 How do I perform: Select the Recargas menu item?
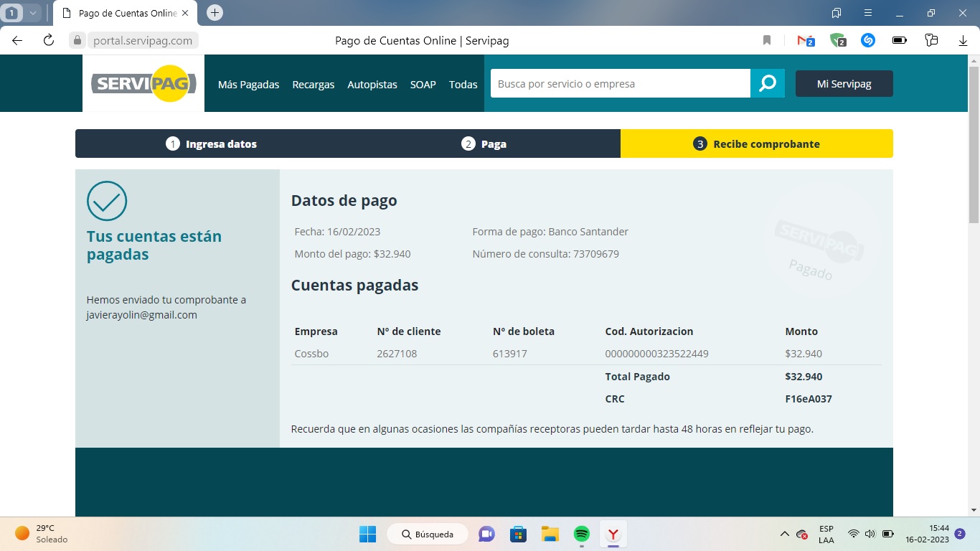coord(313,84)
